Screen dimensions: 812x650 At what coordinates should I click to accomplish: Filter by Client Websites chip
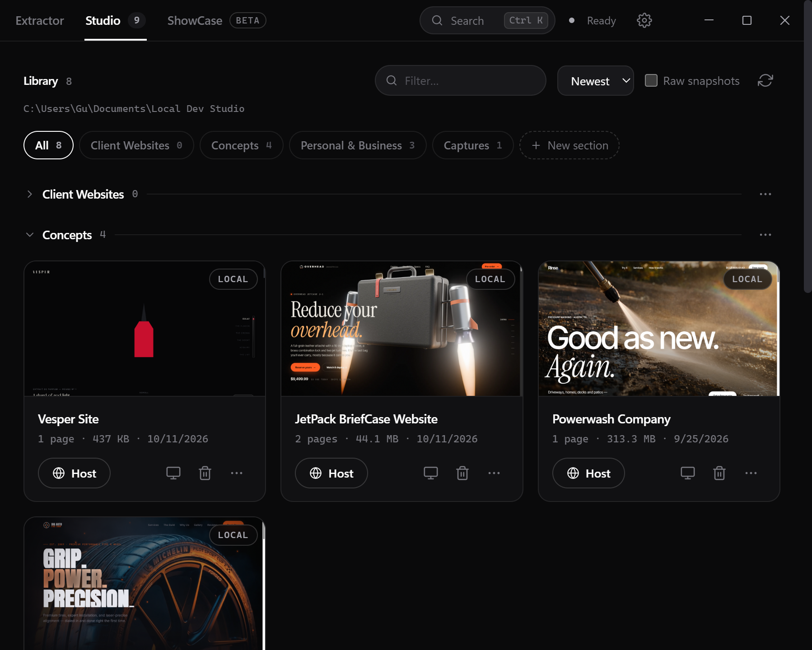pyautogui.click(x=136, y=145)
